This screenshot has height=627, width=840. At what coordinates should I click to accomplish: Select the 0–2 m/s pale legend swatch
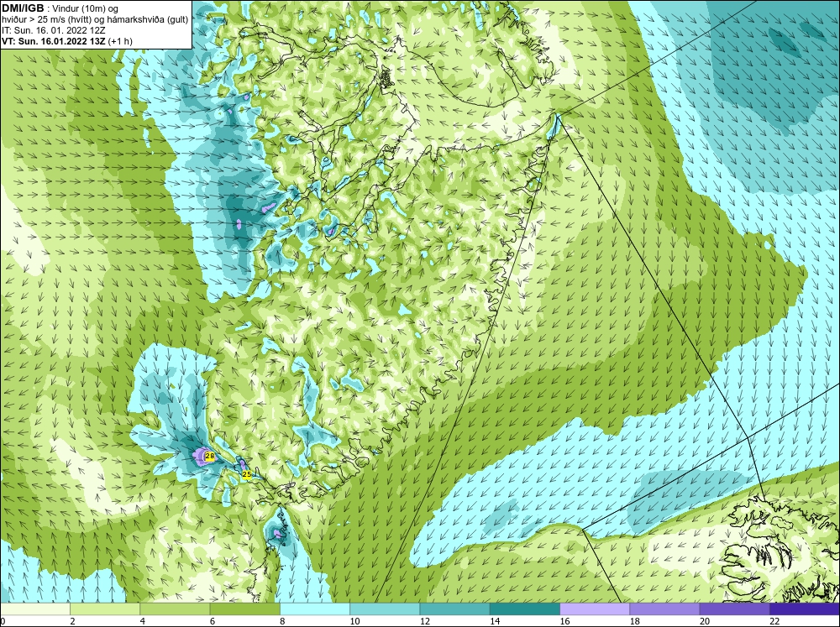pos(34,609)
